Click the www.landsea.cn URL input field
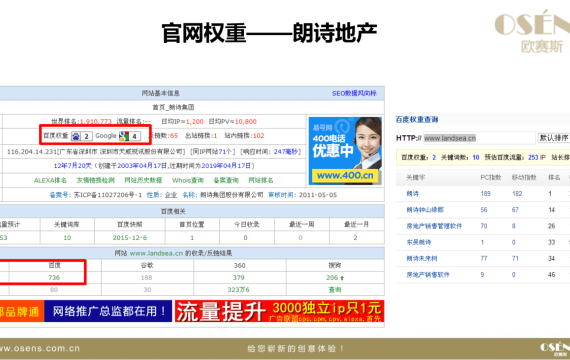 pyautogui.click(x=479, y=138)
